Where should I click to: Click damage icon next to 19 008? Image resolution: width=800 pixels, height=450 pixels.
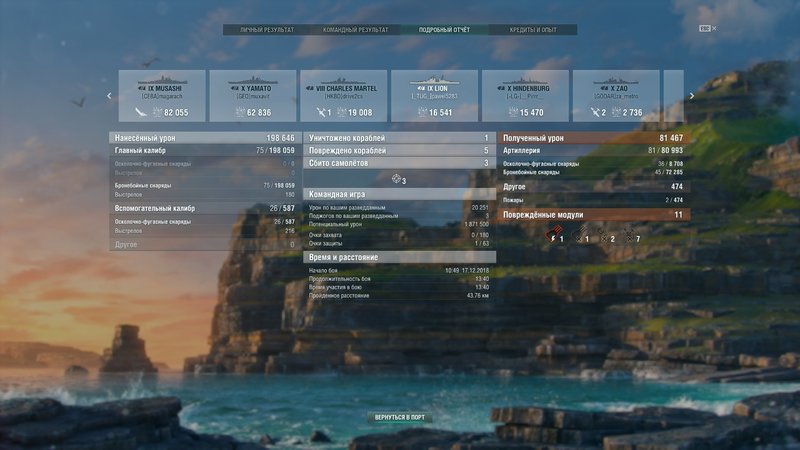[x=342, y=112]
